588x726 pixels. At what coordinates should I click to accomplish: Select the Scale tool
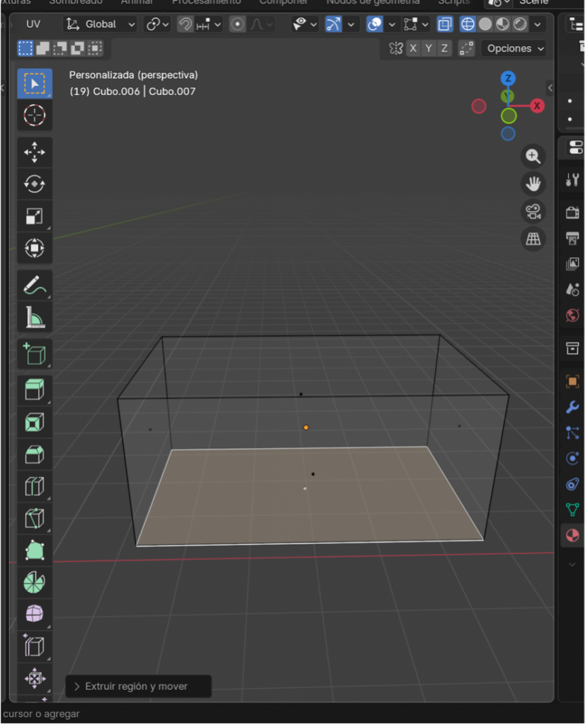tap(34, 216)
